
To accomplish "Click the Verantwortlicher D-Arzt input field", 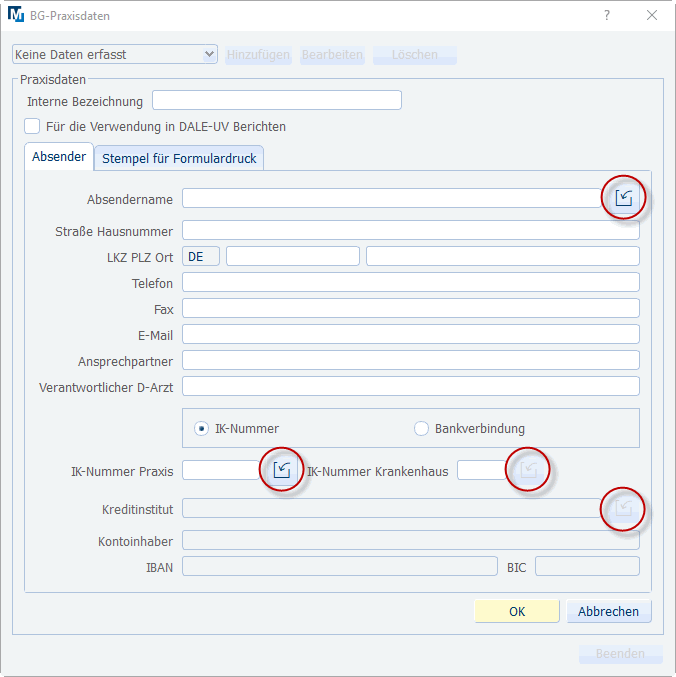I will point(410,386).
